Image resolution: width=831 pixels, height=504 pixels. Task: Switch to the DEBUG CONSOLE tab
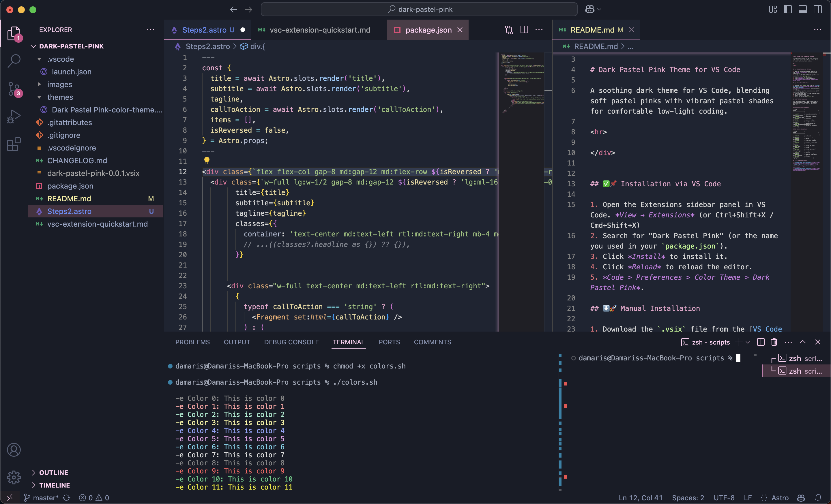pyautogui.click(x=291, y=342)
